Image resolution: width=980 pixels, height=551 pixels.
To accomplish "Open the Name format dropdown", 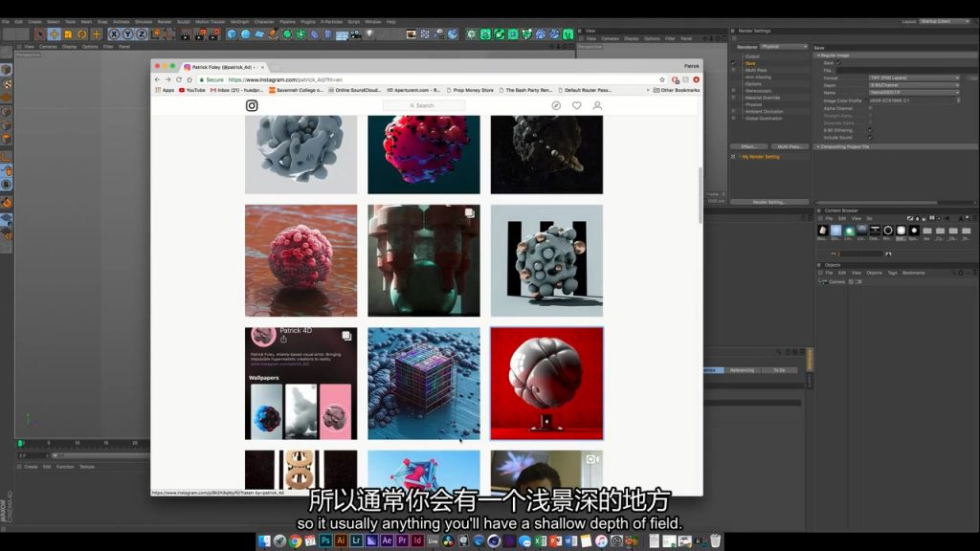I will tap(914, 93).
